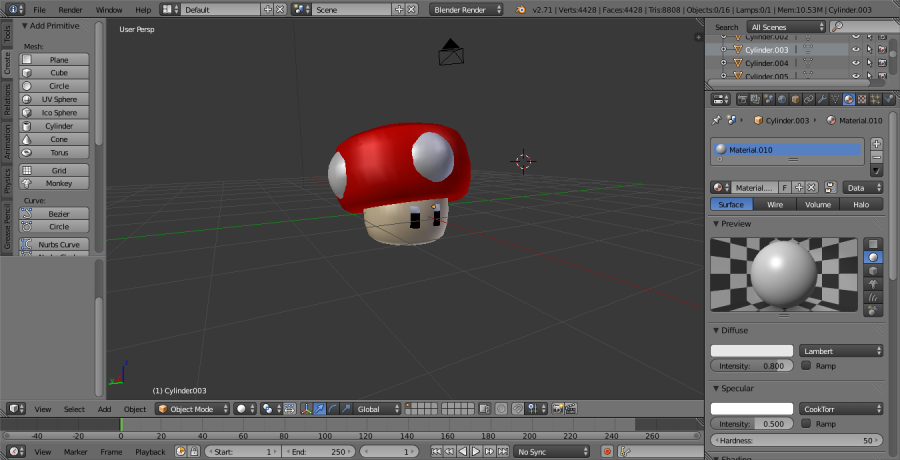900x460 pixels.
Task: Collapse the Preview panel
Action: point(716,223)
